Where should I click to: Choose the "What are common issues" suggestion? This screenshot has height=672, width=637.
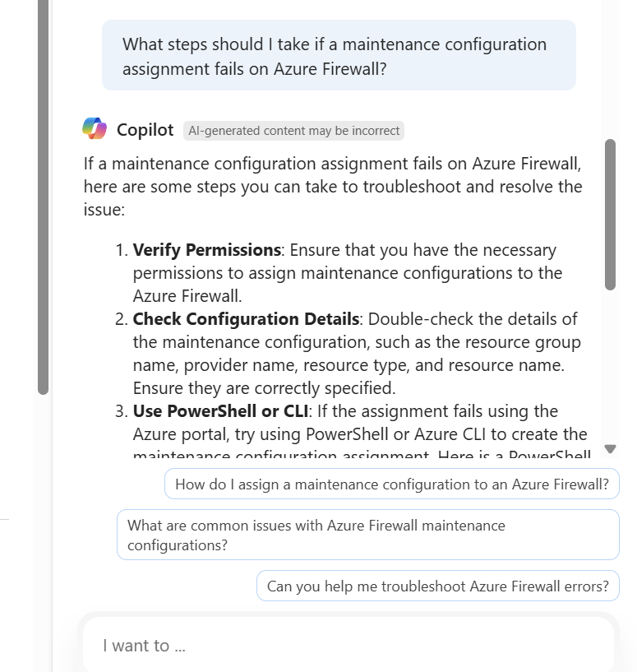click(x=367, y=535)
